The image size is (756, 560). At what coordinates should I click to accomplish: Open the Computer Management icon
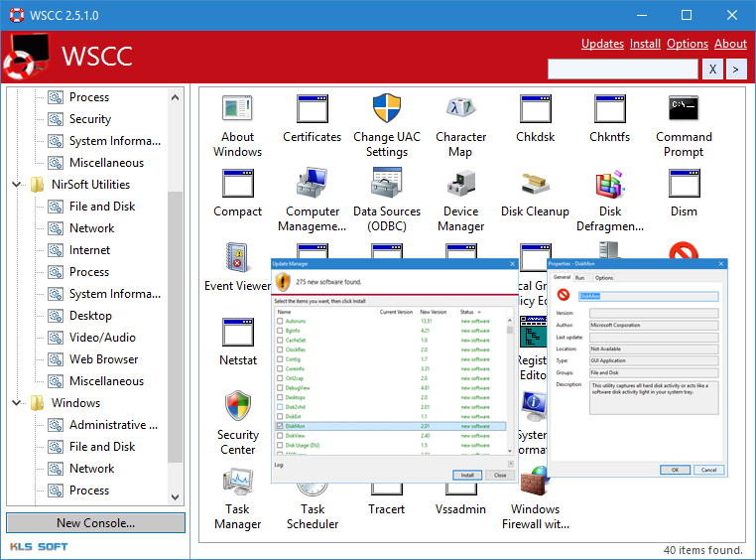coord(312,183)
